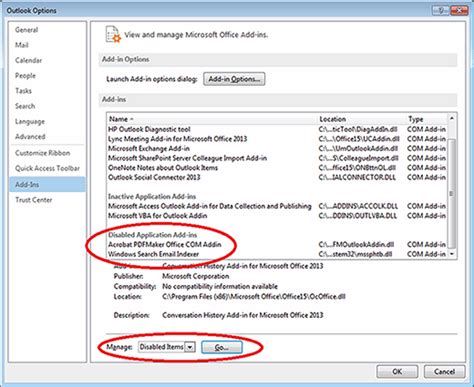Select the Add-Ins category
This screenshot has height=387, width=474.
[47, 184]
